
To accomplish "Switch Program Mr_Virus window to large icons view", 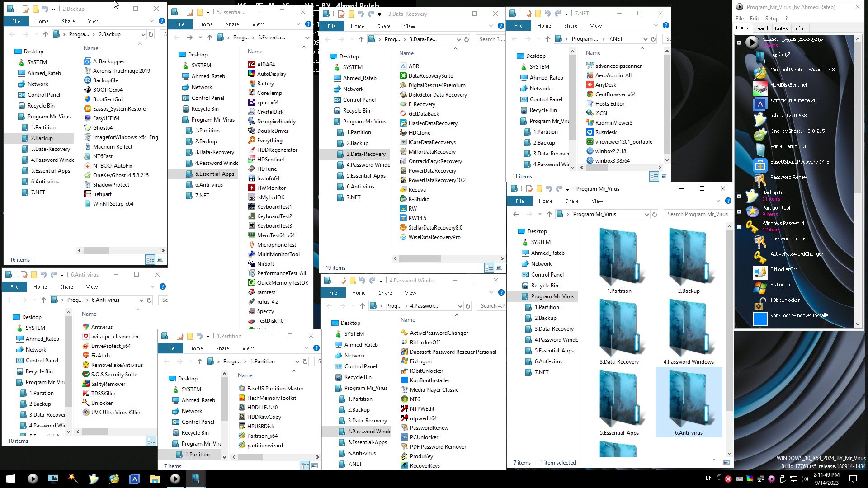I will [x=726, y=462].
